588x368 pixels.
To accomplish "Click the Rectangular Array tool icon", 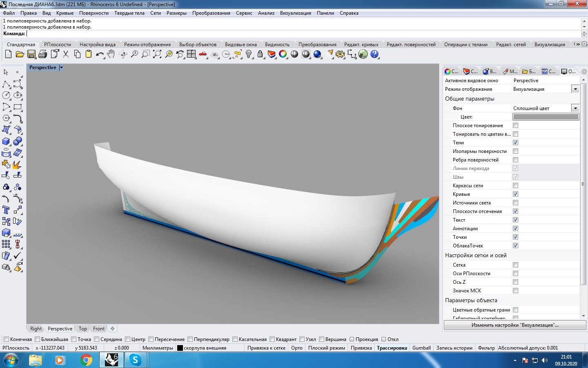I will point(6,244).
